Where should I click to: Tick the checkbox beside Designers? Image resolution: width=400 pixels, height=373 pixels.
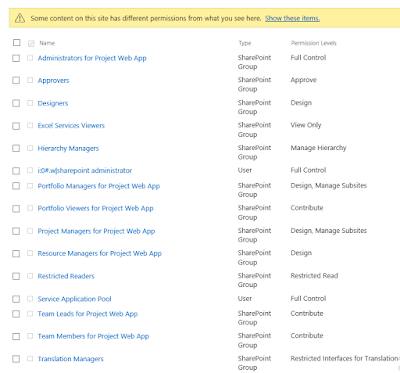click(16, 103)
